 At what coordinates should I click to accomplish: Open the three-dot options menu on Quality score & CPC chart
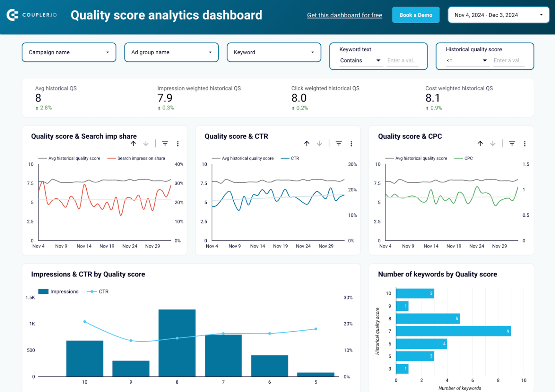pos(525,143)
